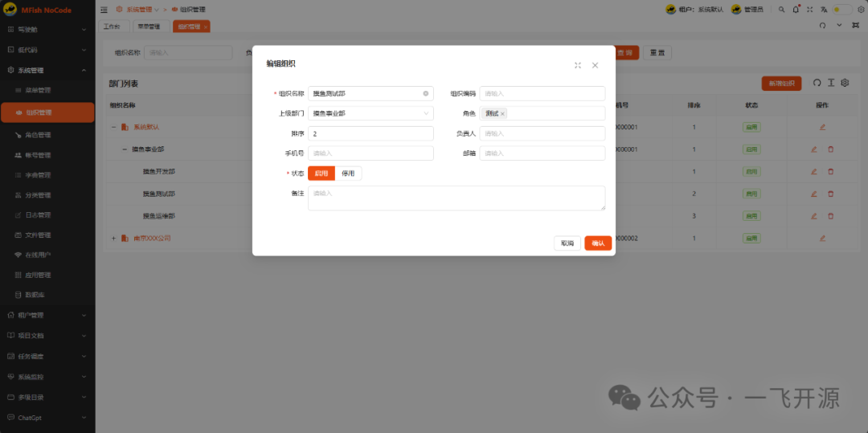Open the 上级部门 dropdown

point(371,113)
